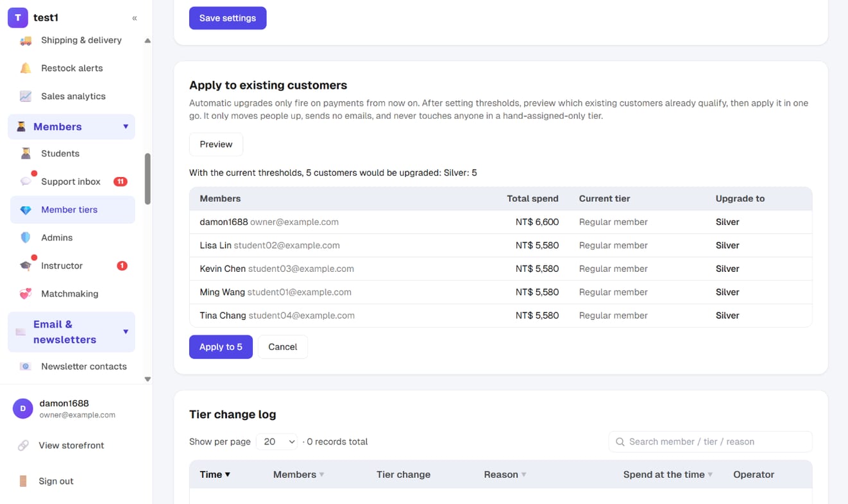
Task: Click the View storefront link icon
Action: pyautogui.click(x=23, y=445)
